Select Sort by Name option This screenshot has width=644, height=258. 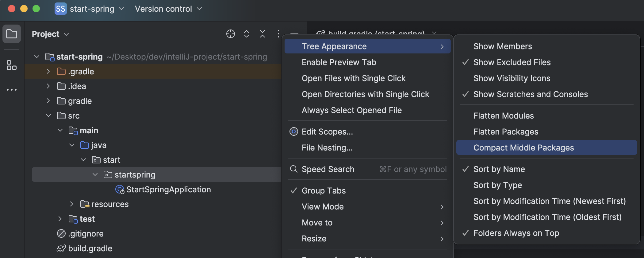coord(546,169)
